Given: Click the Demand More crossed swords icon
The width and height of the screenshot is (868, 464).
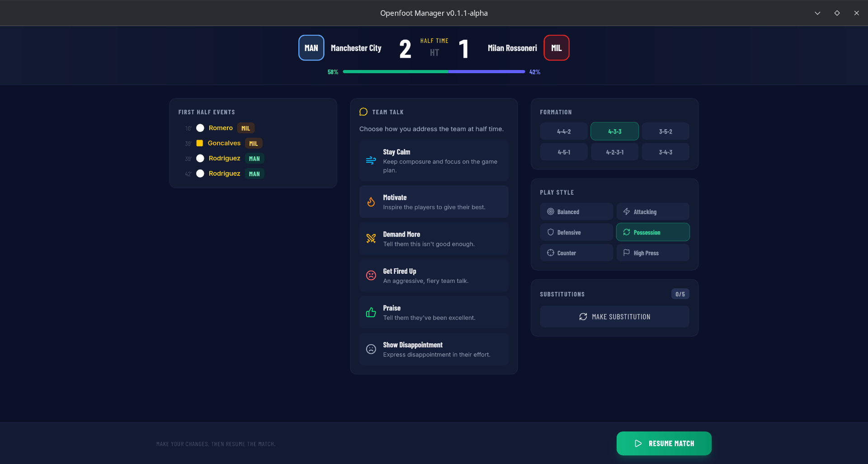Looking at the screenshot, I should (x=371, y=239).
